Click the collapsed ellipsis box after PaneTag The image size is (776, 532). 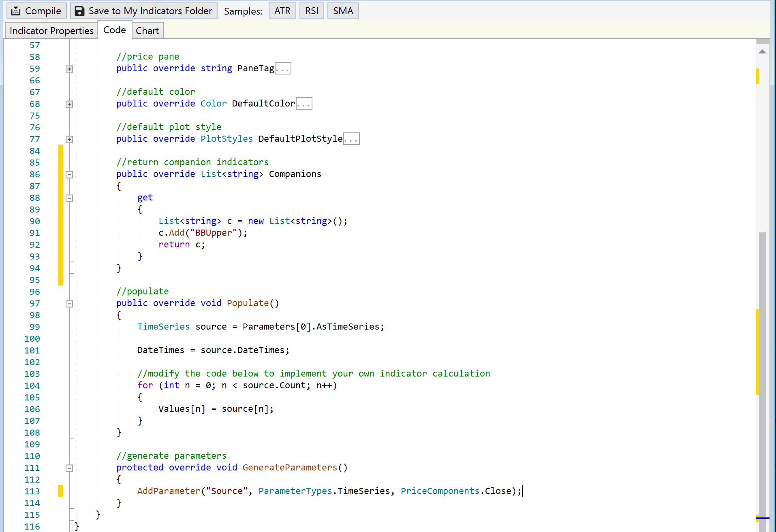pyautogui.click(x=283, y=68)
